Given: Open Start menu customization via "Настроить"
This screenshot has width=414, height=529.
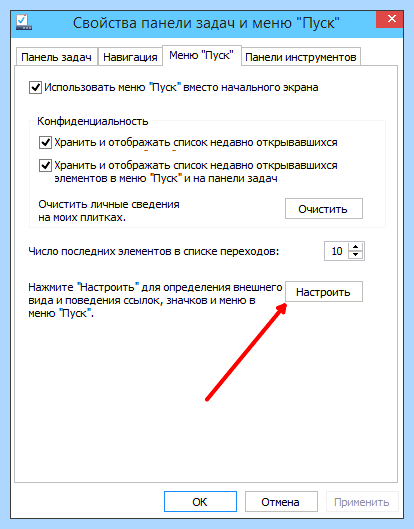Looking at the screenshot, I should [x=324, y=291].
